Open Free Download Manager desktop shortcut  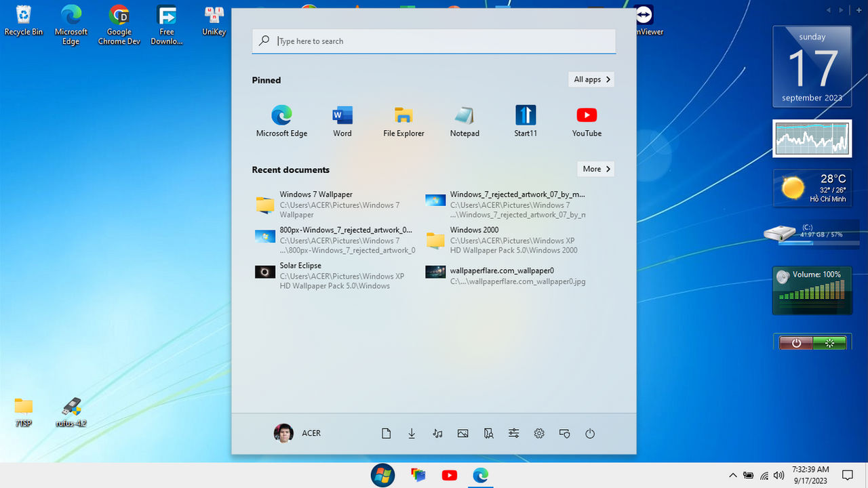[167, 25]
